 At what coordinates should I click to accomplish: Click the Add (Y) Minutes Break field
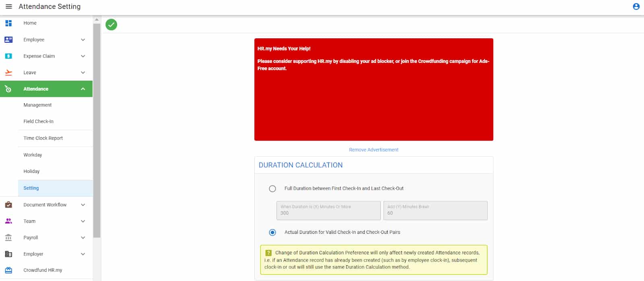pyautogui.click(x=435, y=210)
